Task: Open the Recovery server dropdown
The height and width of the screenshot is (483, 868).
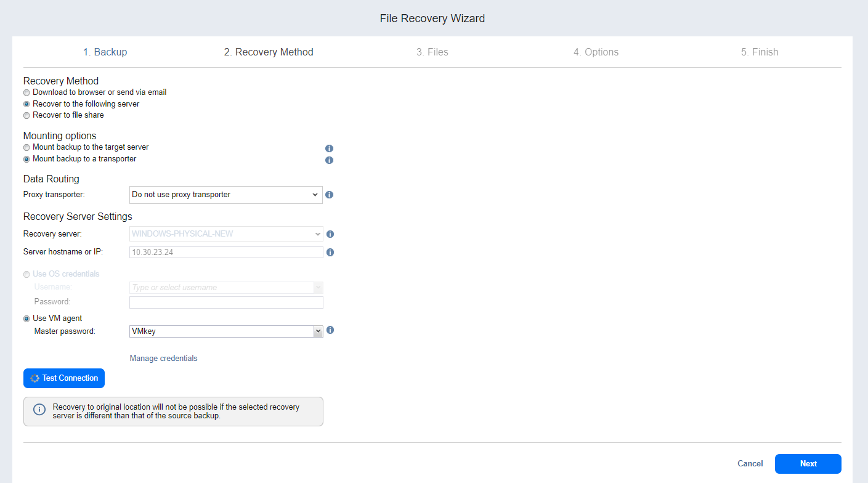Action: [x=225, y=234]
